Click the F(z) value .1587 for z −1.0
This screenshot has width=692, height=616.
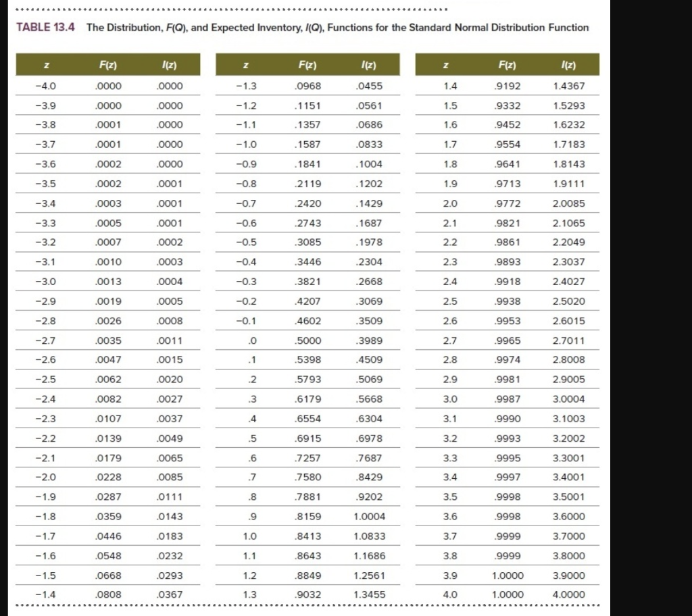(307, 145)
